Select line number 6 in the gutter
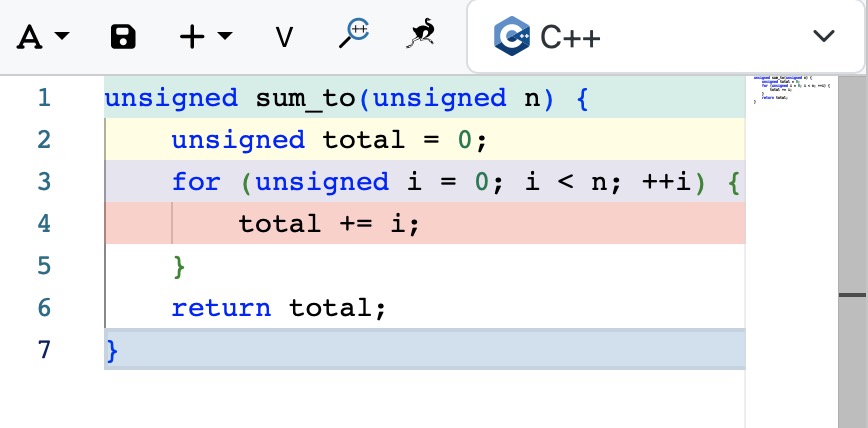The height and width of the screenshot is (428, 868). (44, 308)
